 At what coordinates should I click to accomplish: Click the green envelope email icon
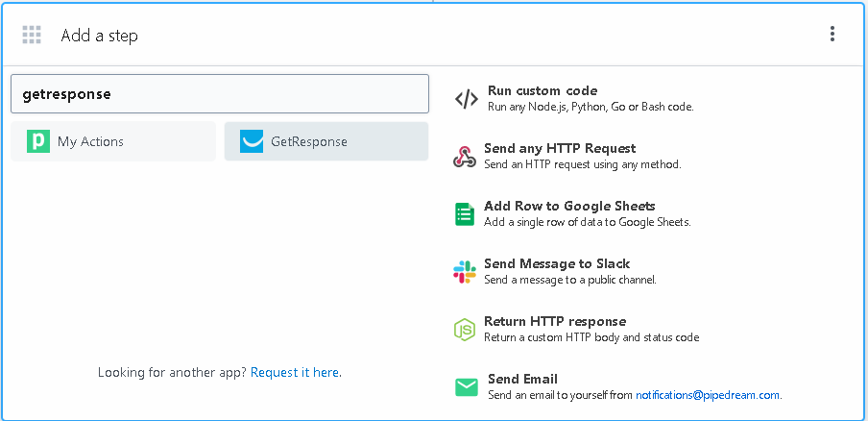point(466,387)
